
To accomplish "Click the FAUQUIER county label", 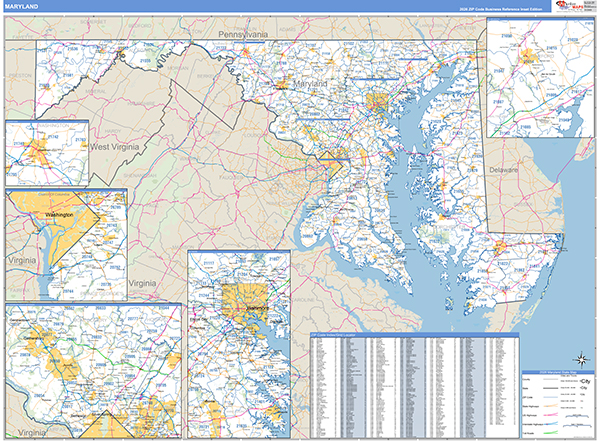I will (x=231, y=178).
